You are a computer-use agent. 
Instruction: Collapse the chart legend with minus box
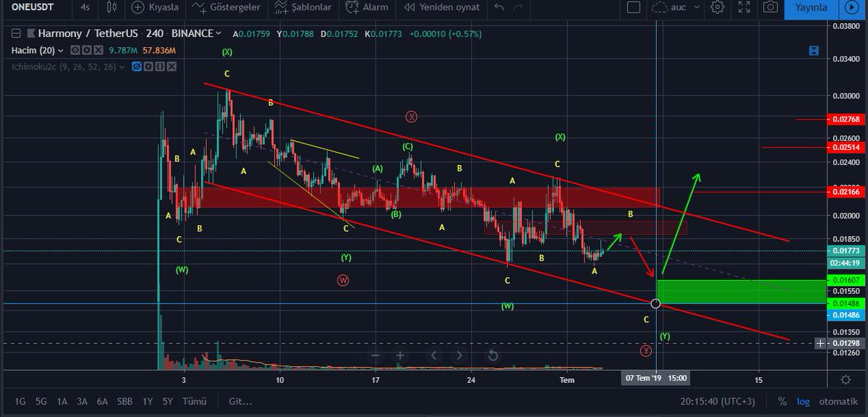click(x=17, y=33)
